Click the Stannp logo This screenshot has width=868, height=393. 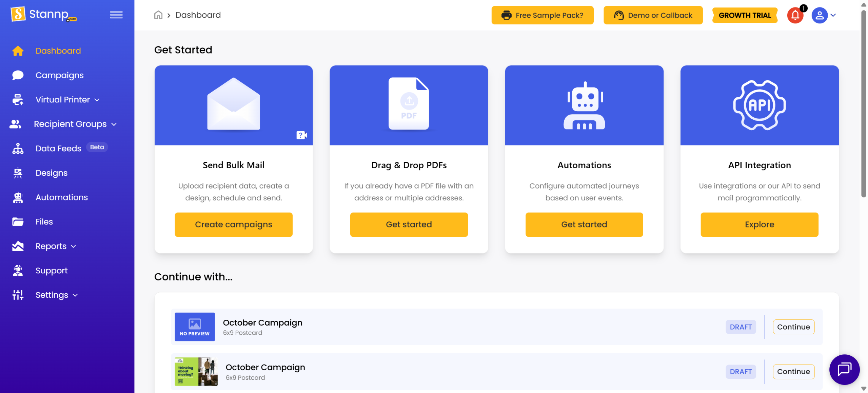tap(44, 14)
